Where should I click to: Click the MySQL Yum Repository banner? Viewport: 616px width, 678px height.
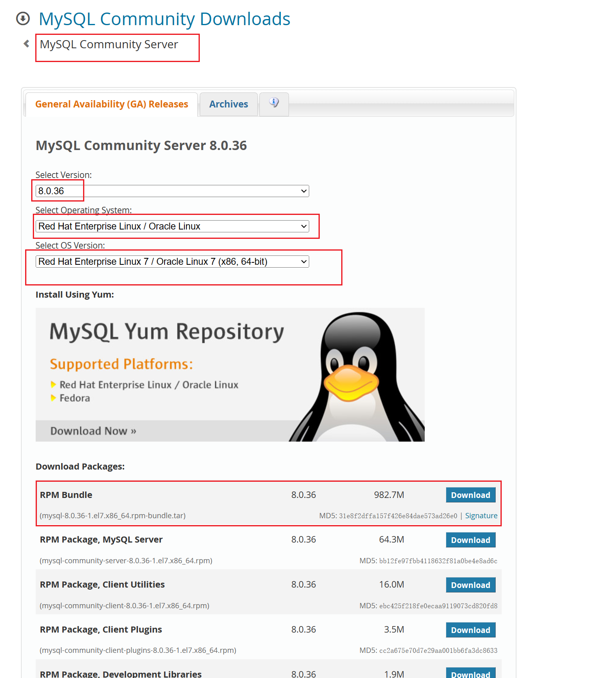(230, 375)
